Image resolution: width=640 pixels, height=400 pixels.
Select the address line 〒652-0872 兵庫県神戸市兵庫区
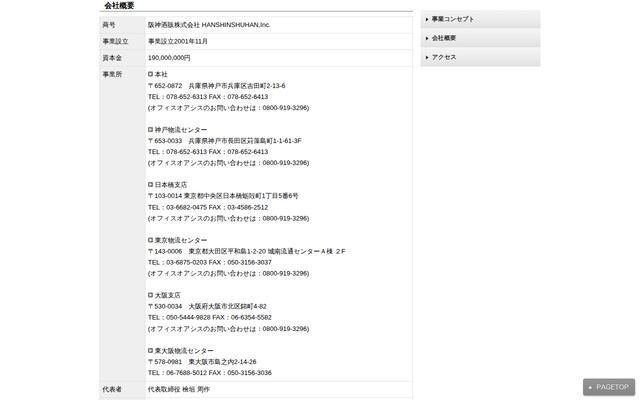click(x=216, y=86)
